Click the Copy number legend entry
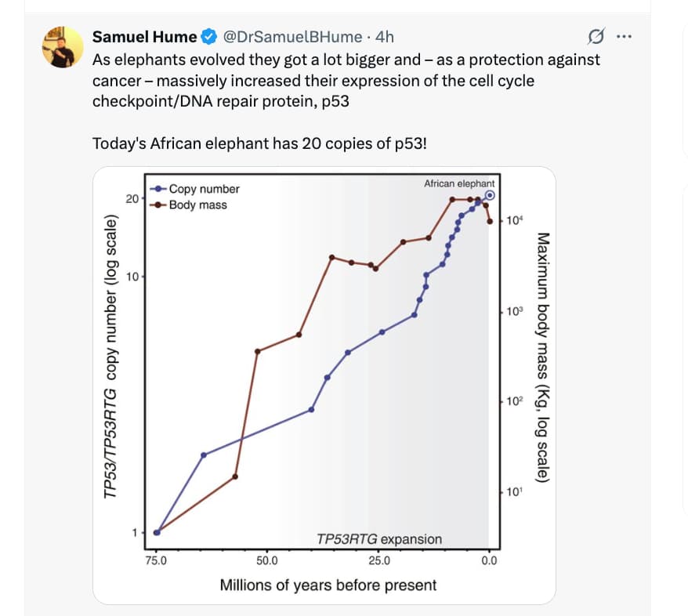 click(x=204, y=189)
